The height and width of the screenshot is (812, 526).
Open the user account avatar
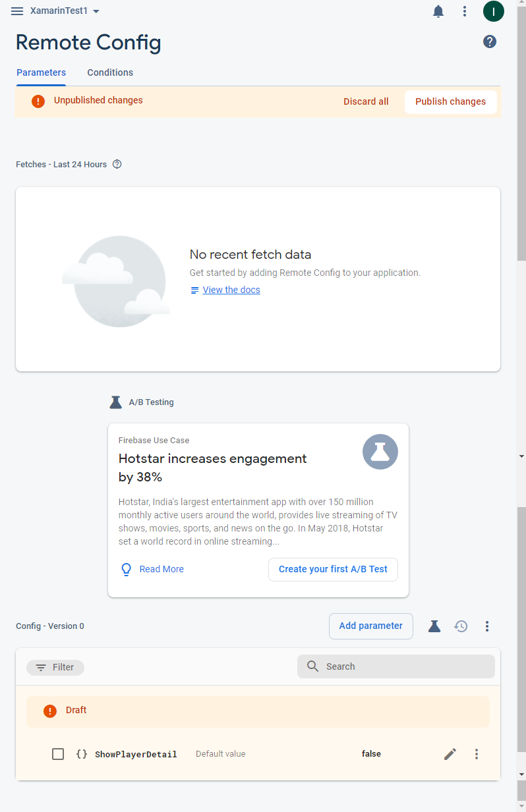click(x=494, y=11)
